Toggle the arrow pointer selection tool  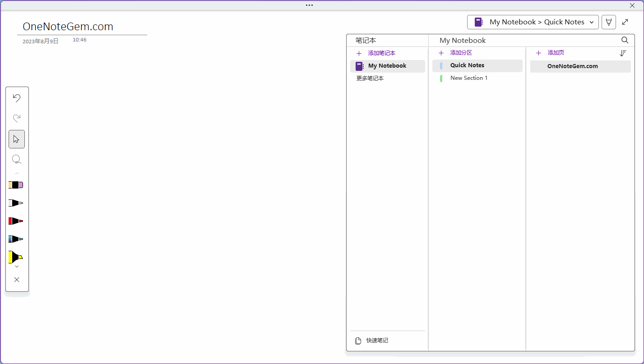[17, 139]
